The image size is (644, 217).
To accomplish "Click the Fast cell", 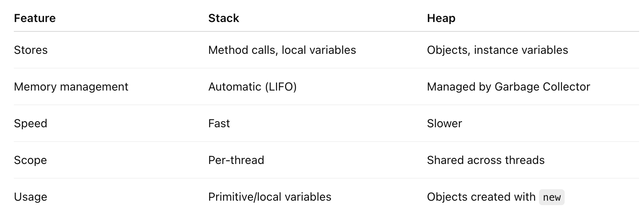I will click(219, 124).
